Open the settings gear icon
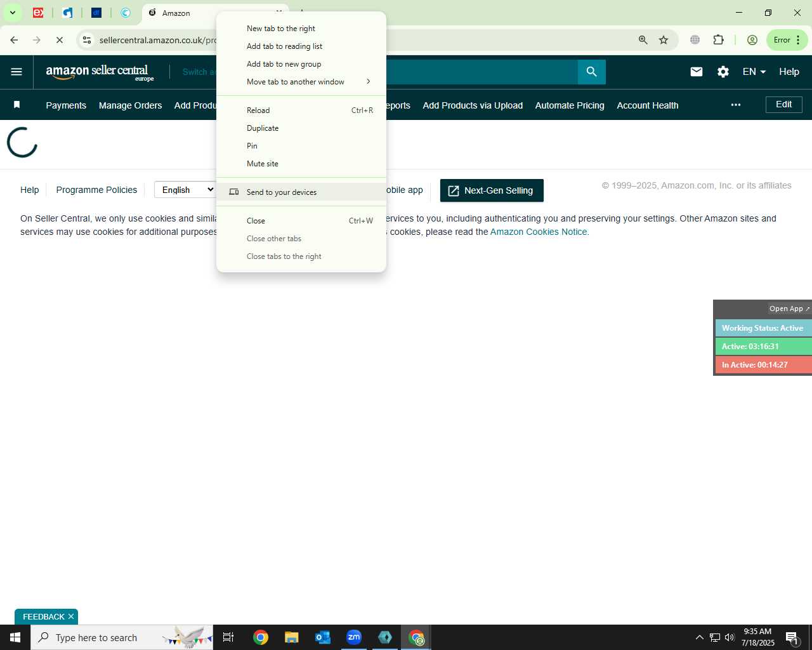Screen dimensions: 812x650 723,72
